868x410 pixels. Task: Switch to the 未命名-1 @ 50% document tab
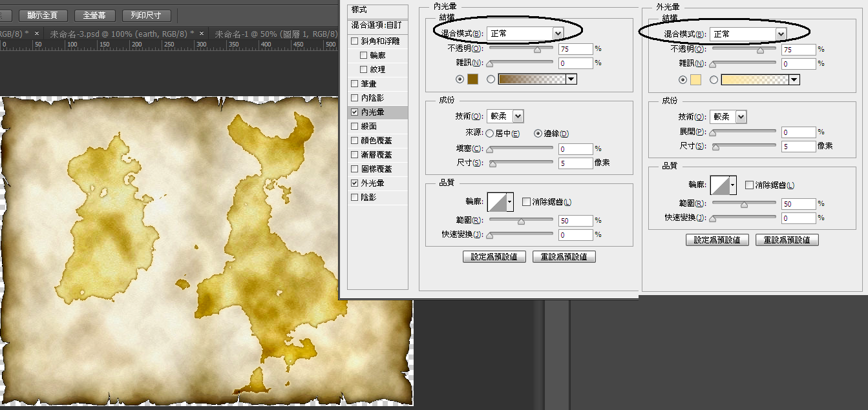(x=277, y=33)
